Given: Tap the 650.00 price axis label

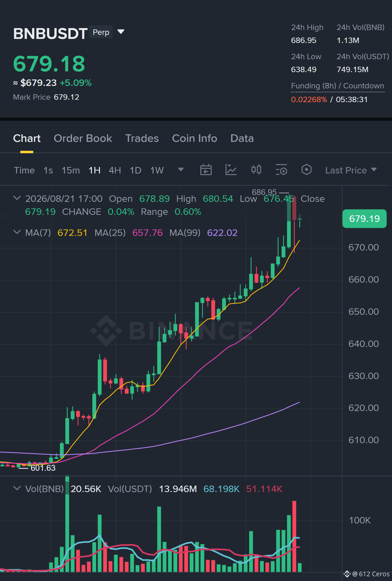Looking at the screenshot, I should pos(364,312).
